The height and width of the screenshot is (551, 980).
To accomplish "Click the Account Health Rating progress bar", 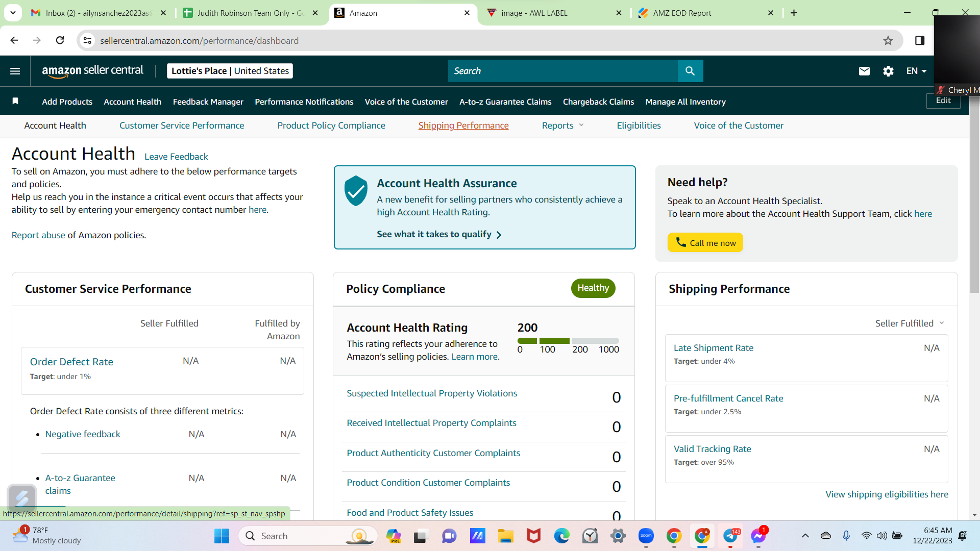I will pos(568,340).
